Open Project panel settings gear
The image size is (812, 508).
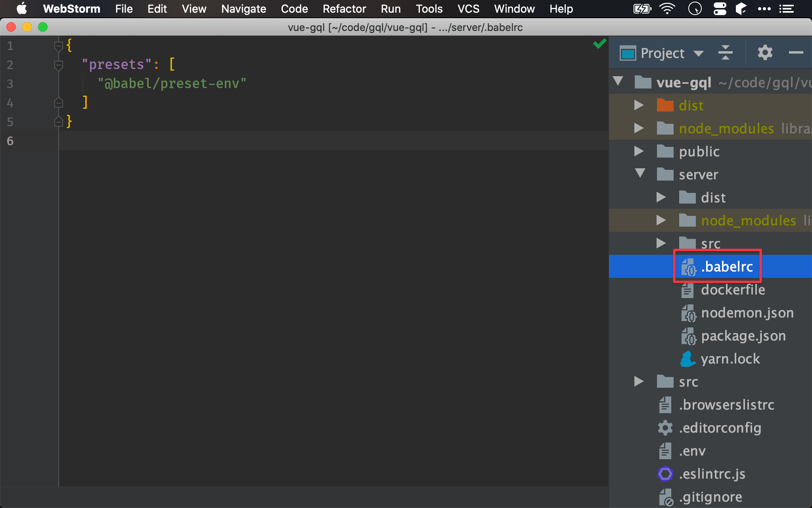(765, 53)
